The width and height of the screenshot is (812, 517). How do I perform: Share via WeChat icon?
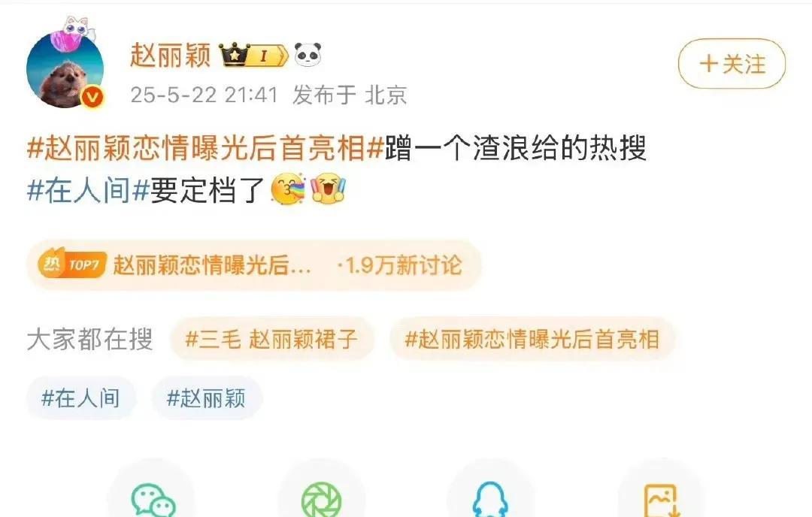(153, 500)
